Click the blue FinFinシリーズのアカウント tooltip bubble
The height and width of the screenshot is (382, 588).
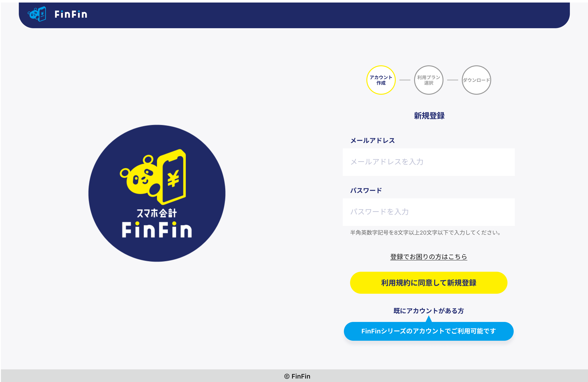[x=429, y=331]
